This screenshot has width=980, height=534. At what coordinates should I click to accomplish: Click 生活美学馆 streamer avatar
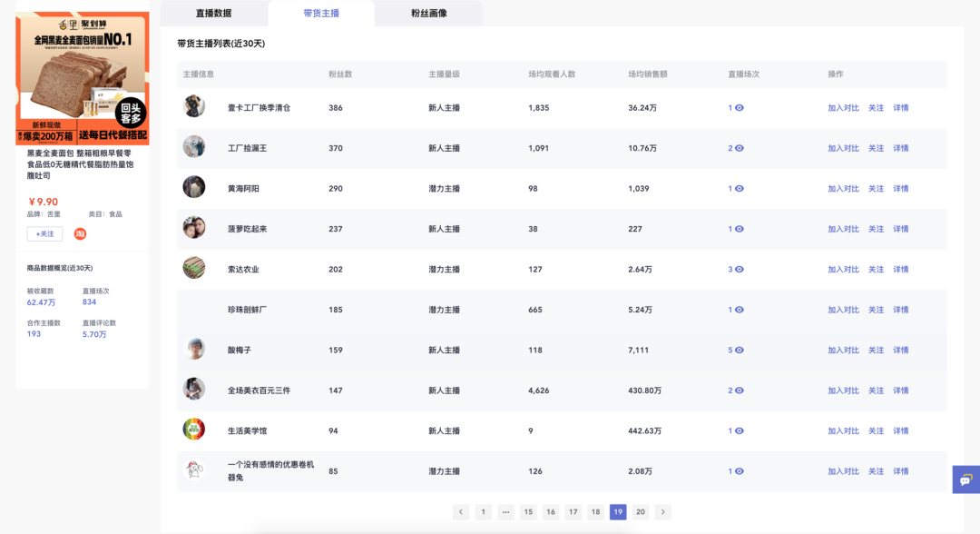coord(194,430)
